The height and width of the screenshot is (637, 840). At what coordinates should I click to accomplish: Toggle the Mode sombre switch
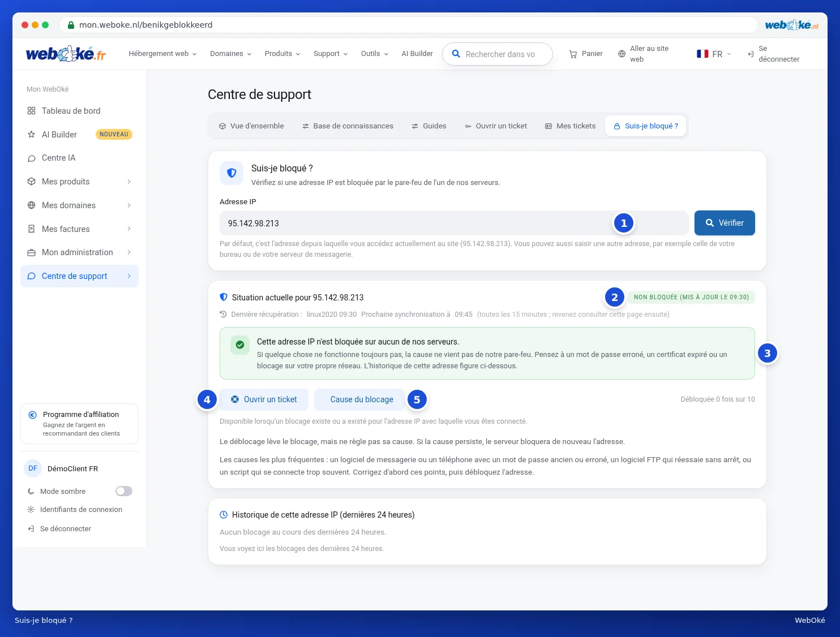click(124, 491)
